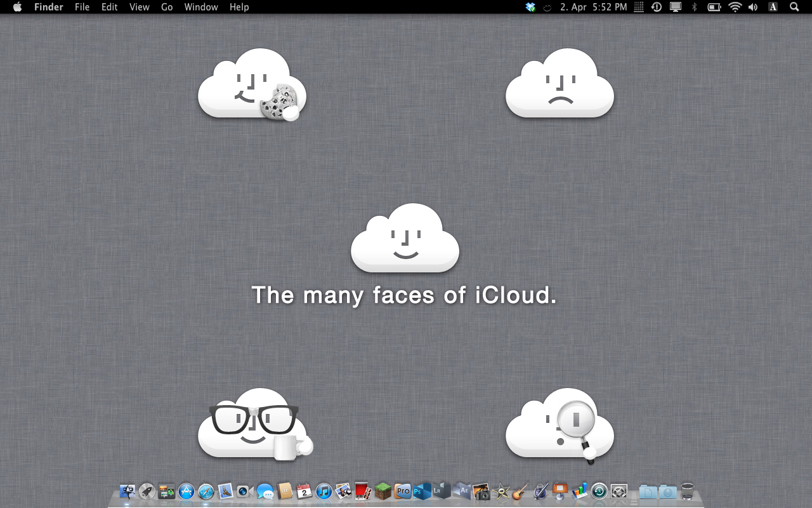Screen dimensions: 812x508
Task: Open the orange Pro app icon
Action: 402,491
